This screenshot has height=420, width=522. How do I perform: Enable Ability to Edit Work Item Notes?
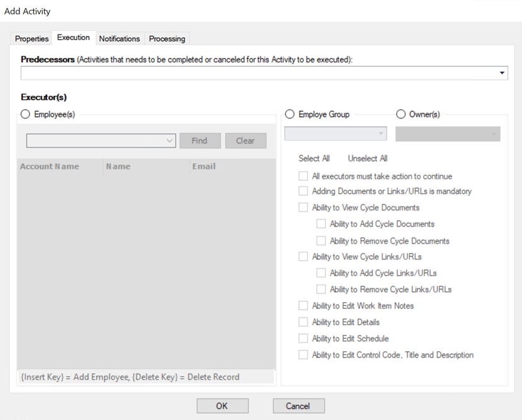tap(304, 306)
